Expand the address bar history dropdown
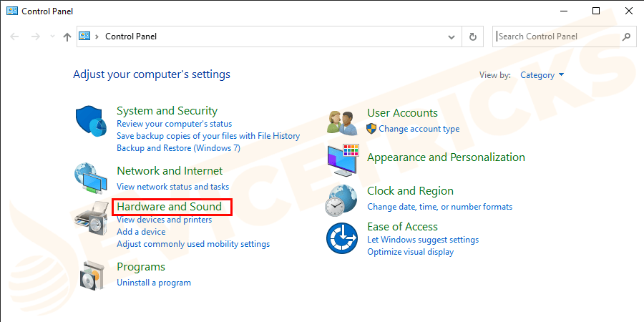Screen dimensions: 644x322 [x=452, y=36]
